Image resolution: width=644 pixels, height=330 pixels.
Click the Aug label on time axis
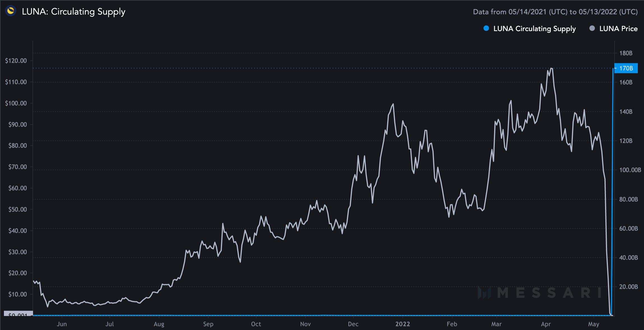(159, 324)
